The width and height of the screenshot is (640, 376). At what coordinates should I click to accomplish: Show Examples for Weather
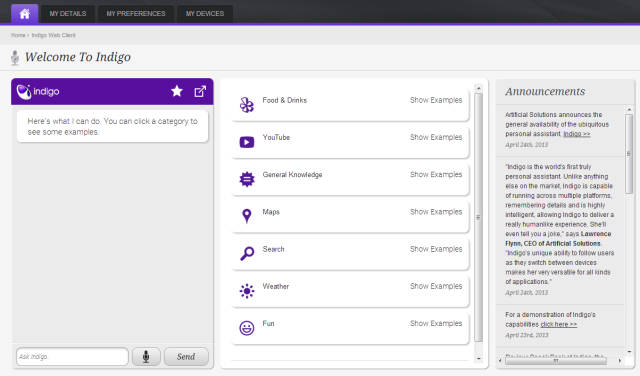click(436, 286)
